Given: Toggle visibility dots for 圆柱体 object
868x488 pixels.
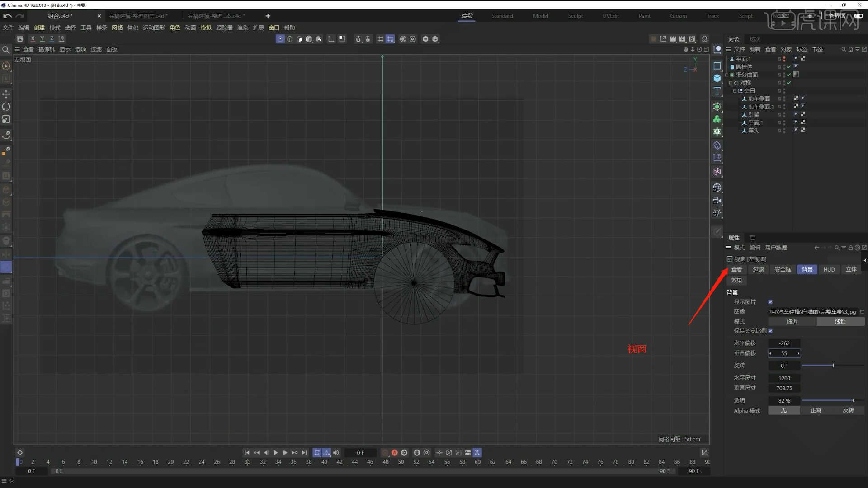Looking at the screenshot, I should pyautogui.click(x=784, y=67).
